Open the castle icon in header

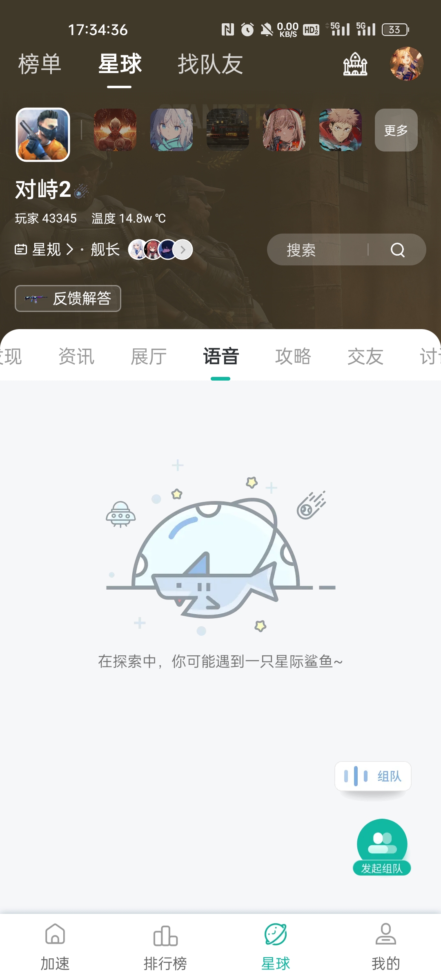(355, 64)
